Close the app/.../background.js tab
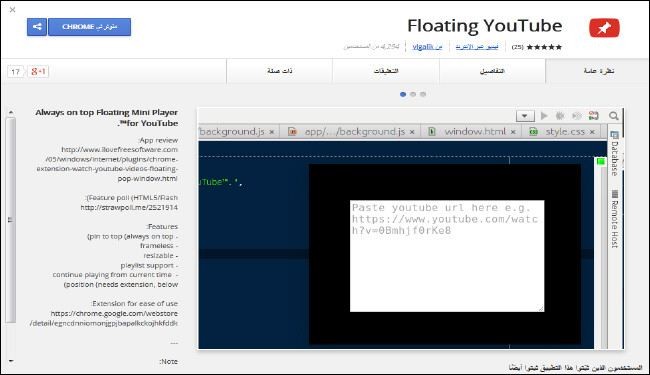 click(x=412, y=132)
